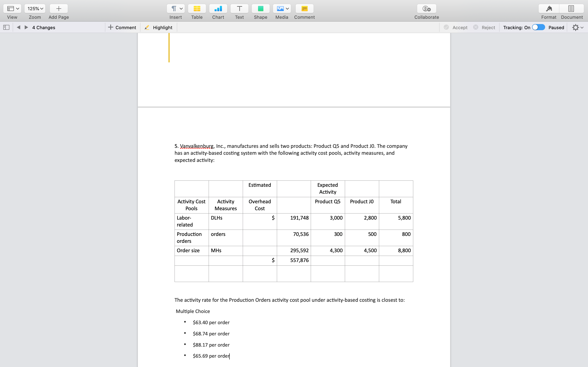Add a comment from the toolbar
Viewport: 588px width, 367px height.
[304, 9]
